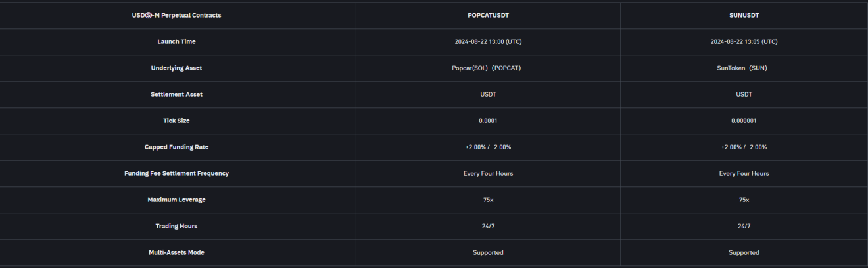The width and height of the screenshot is (868, 268).
Task: Click SUNUSDT's Every Four Hours value
Action: pyautogui.click(x=744, y=174)
